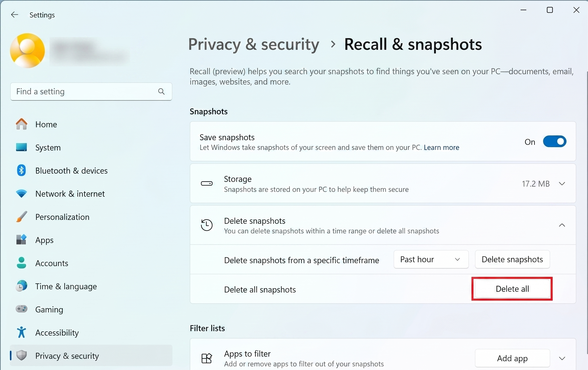The image size is (588, 370).
Task: Open System settings via monitor icon
Action: (21, 147)
